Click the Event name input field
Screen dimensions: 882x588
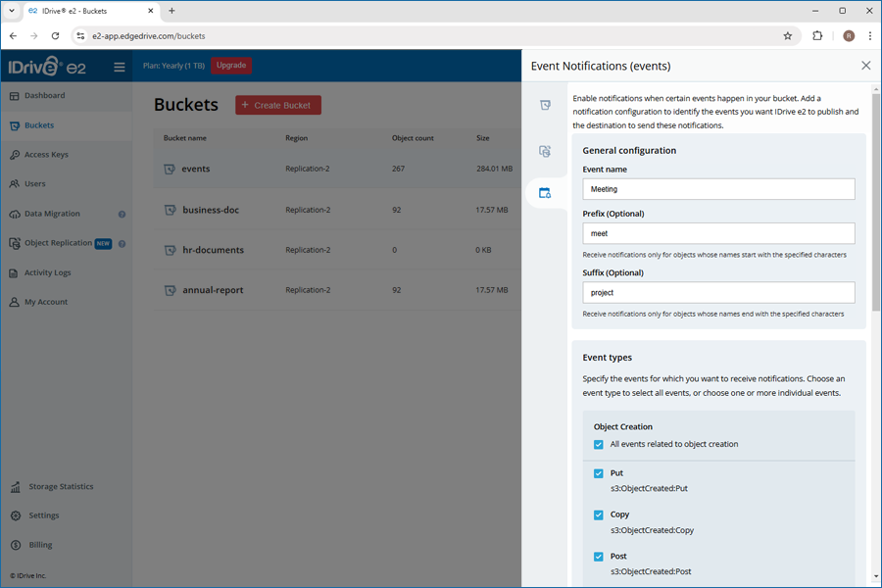[x=718, y=189]
